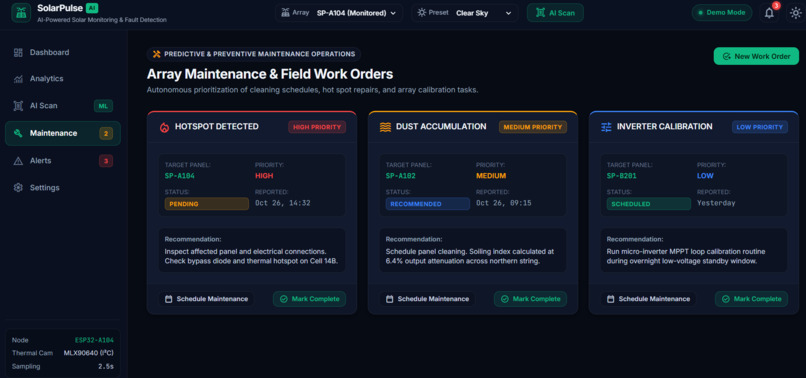Click target panel SP-A102
This screenshot has width=806, height=378.
(400, 176)
